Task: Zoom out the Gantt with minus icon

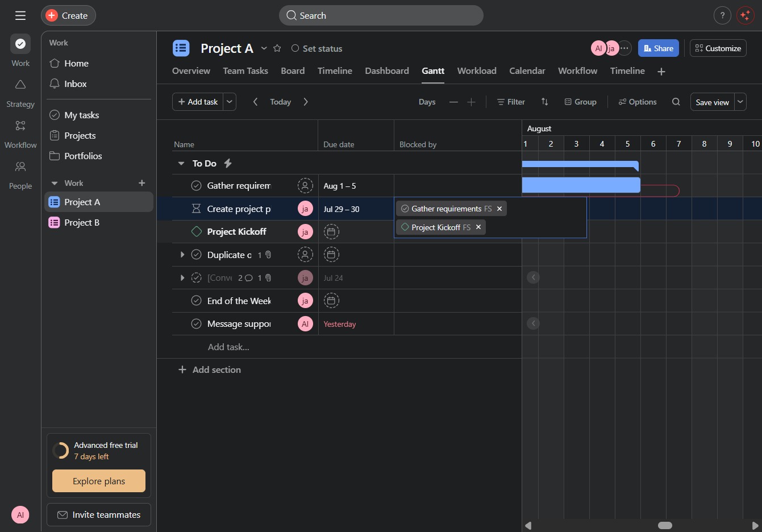Action: (453, 102)
